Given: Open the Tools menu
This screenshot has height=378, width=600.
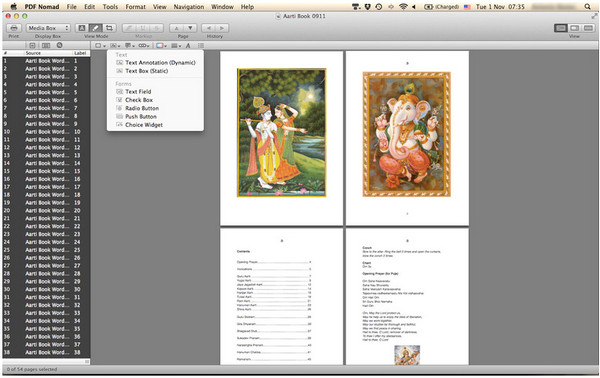Looking at the screenshot, I should tap(110, 7).
